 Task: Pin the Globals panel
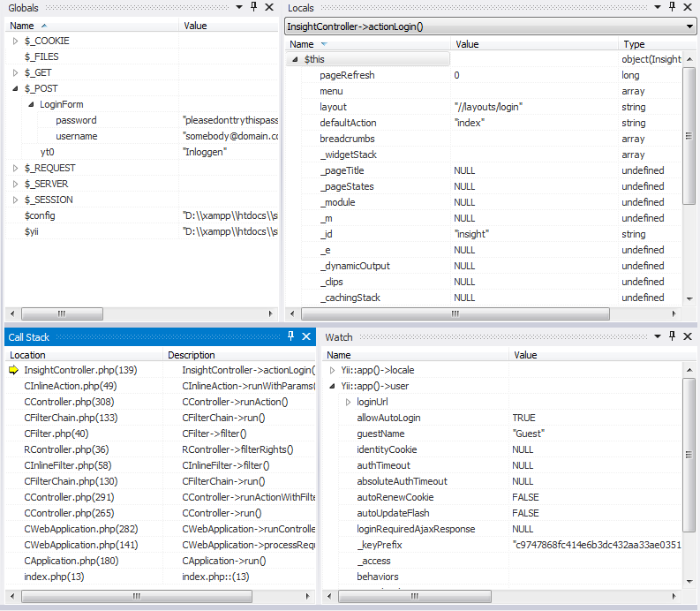click(253, 7)
